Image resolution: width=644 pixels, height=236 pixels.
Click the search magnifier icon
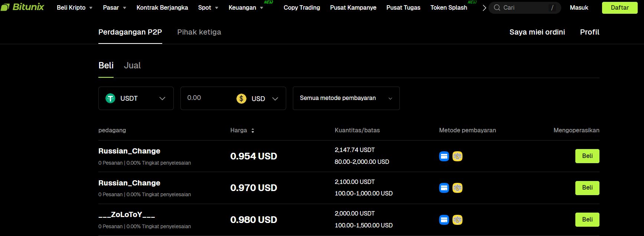pyautogui.click(x=497, y=7)
